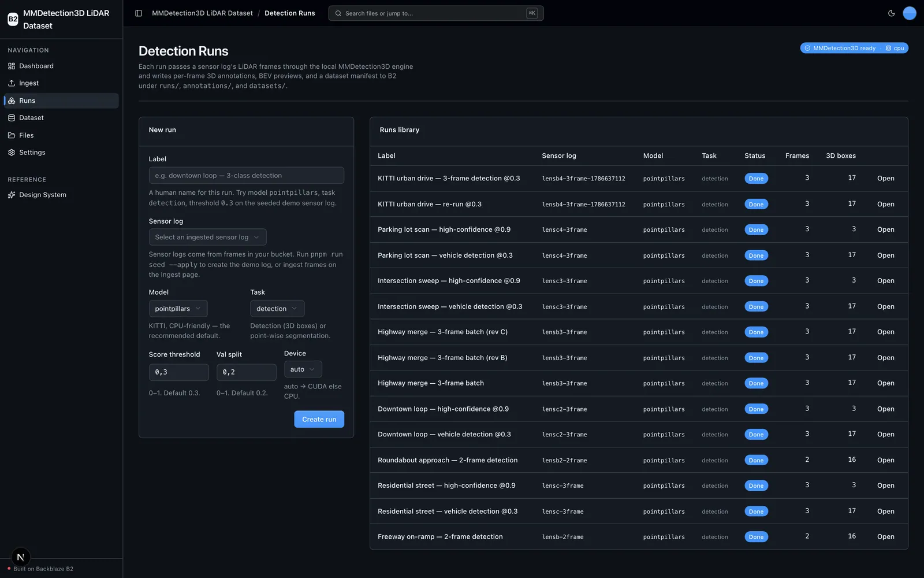Click the Ingest upload icon
Viewport: 924px width, 578px height.
(x=12, y=83)
